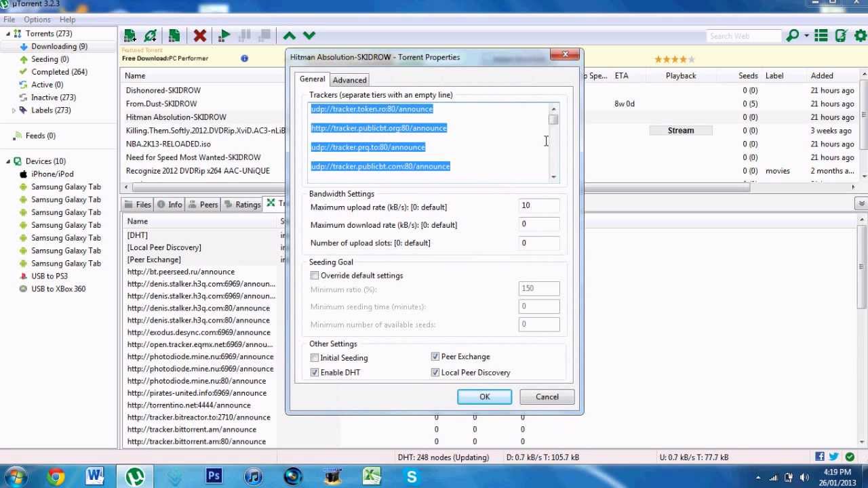868x488 pixels.
Task: Open the Files tab in detail pane
Action: click(x=137, y=205)
